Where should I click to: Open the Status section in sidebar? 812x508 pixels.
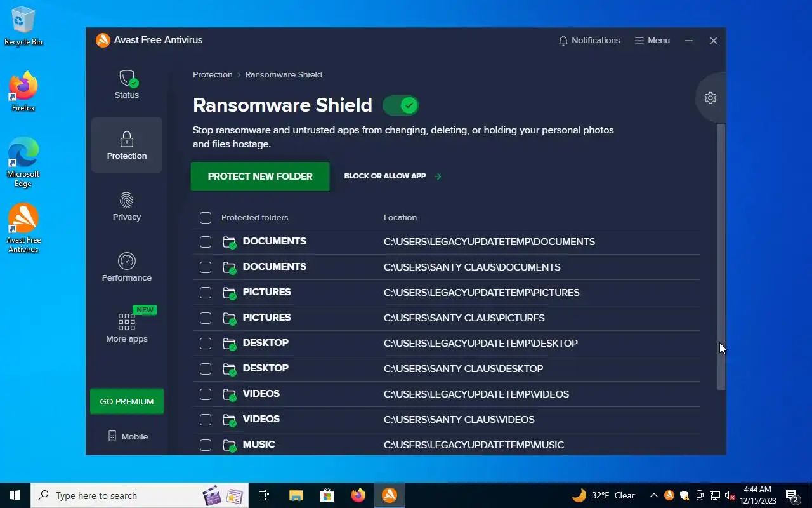point(127,85)
